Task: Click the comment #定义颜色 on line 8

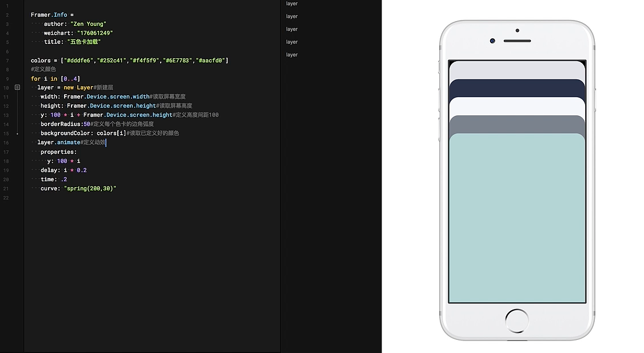Action: point(43,69)
